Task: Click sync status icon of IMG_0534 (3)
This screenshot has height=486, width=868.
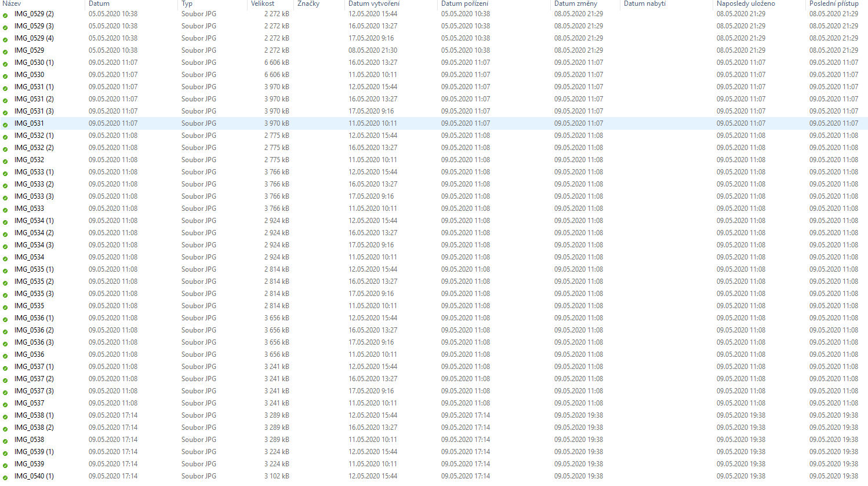Action: click(x=5, y=246)
